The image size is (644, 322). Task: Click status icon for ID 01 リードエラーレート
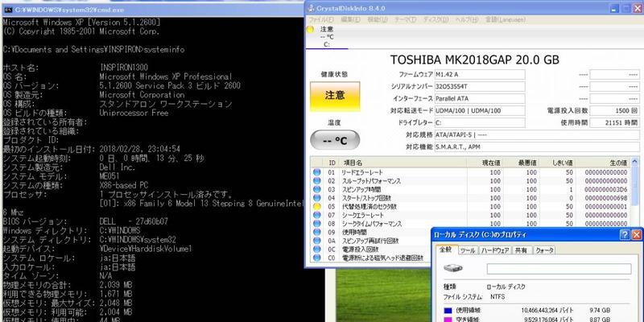click(316, 172)
